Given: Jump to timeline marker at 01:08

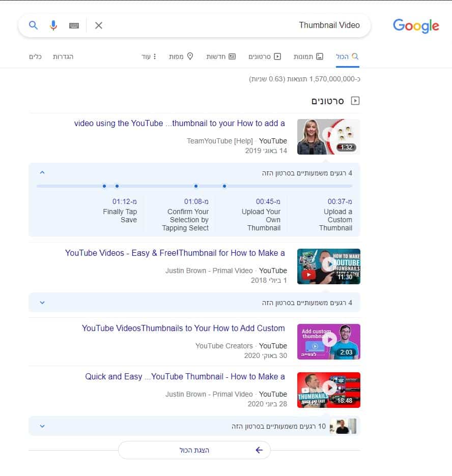Looking at the screenshot, I should [117, 186].
